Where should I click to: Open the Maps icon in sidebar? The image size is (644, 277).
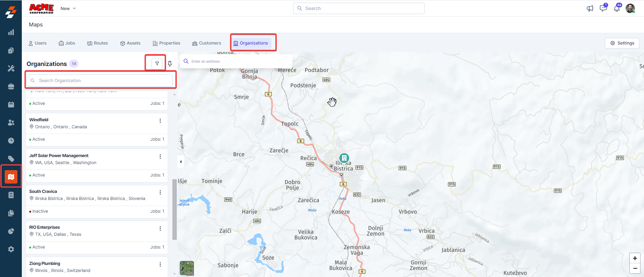point(11,177)
